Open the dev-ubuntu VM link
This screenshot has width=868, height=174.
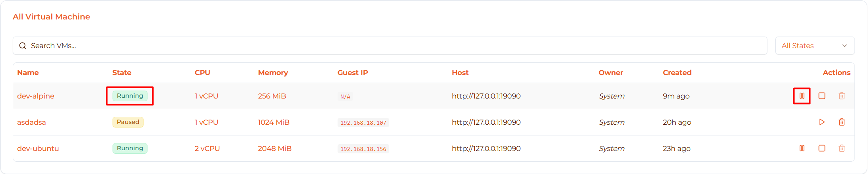click(x=38, y=149)
